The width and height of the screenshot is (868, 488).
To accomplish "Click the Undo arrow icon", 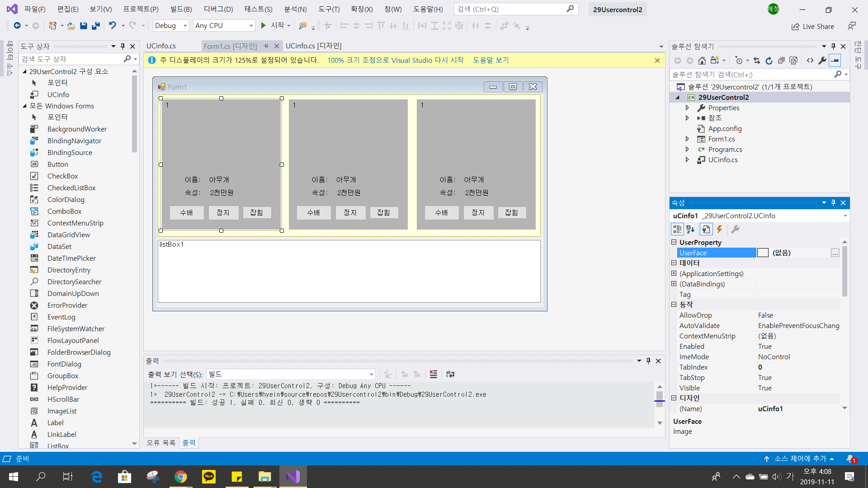I will 112,26.
